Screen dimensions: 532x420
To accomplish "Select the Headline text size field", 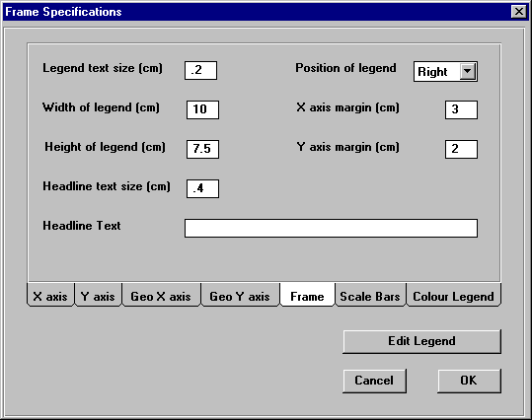I will (202, 188).
